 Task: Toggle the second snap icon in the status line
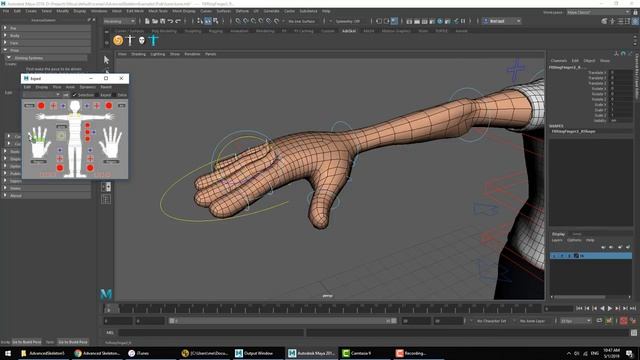click(x=246, y=21)
